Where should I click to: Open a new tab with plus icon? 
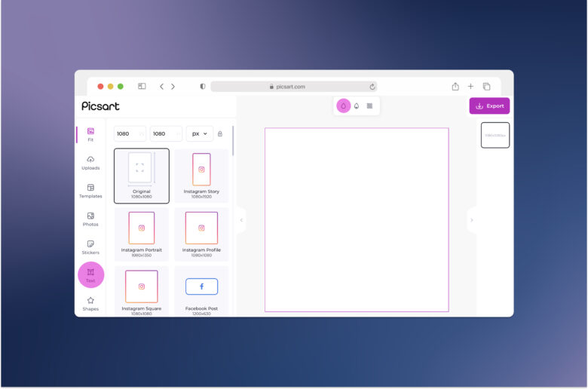pos(470,87)
